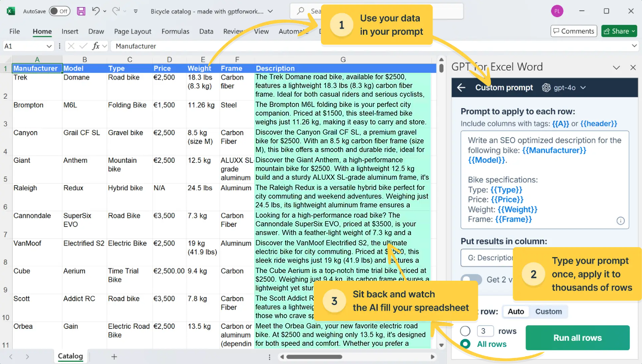
Task: Click the vertical scrollbar down arrow
Action: point(441,345)
